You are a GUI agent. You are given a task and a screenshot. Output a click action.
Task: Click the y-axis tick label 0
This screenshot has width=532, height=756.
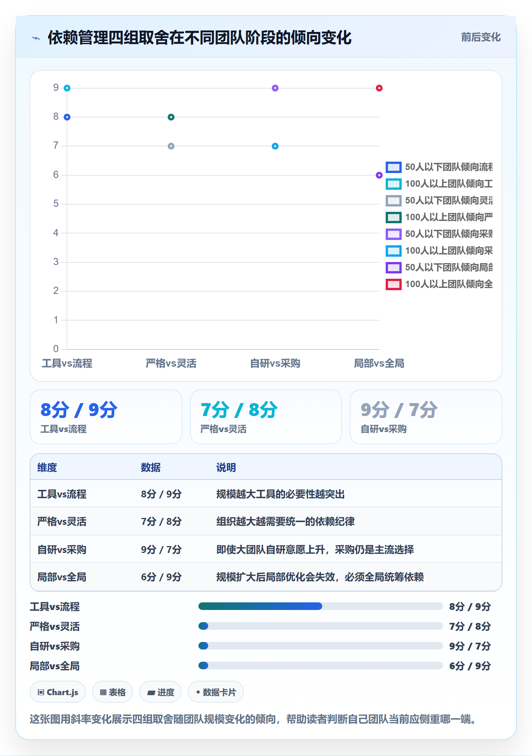pos(56,349)
